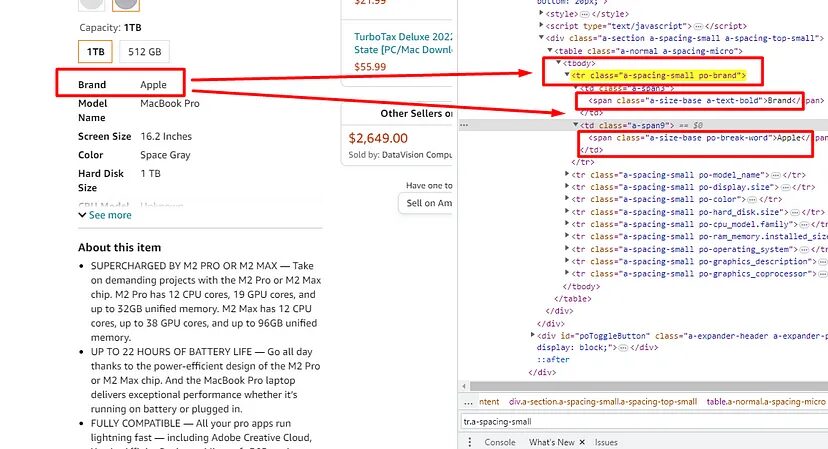Expand the po-model_name table row node
Screen dimensions: 828x449
[568, 174]
